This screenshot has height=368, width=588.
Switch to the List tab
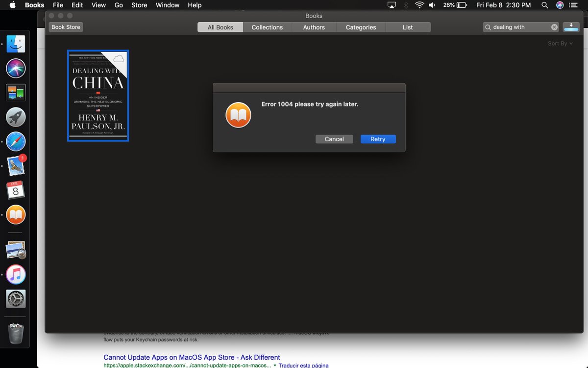tap(408, 27)
